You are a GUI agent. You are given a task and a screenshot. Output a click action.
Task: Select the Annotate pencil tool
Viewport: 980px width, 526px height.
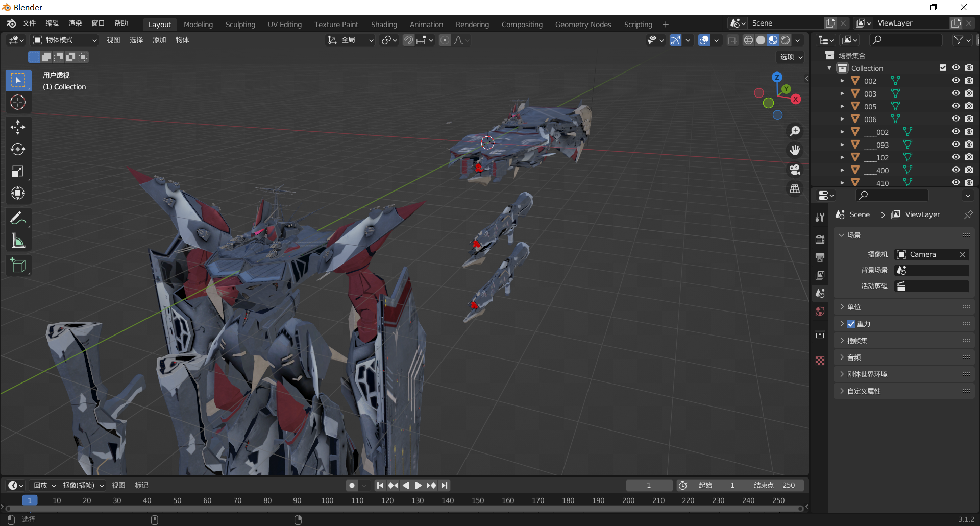pos(18,219)
